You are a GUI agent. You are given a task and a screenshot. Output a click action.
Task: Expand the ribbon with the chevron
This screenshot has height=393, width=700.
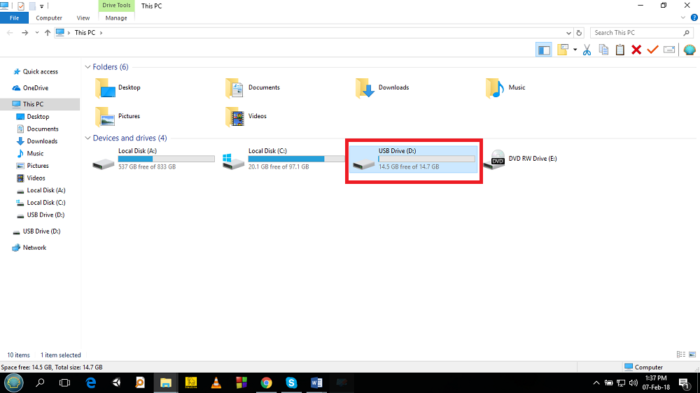pyautogui.click(x=683, y=18)
